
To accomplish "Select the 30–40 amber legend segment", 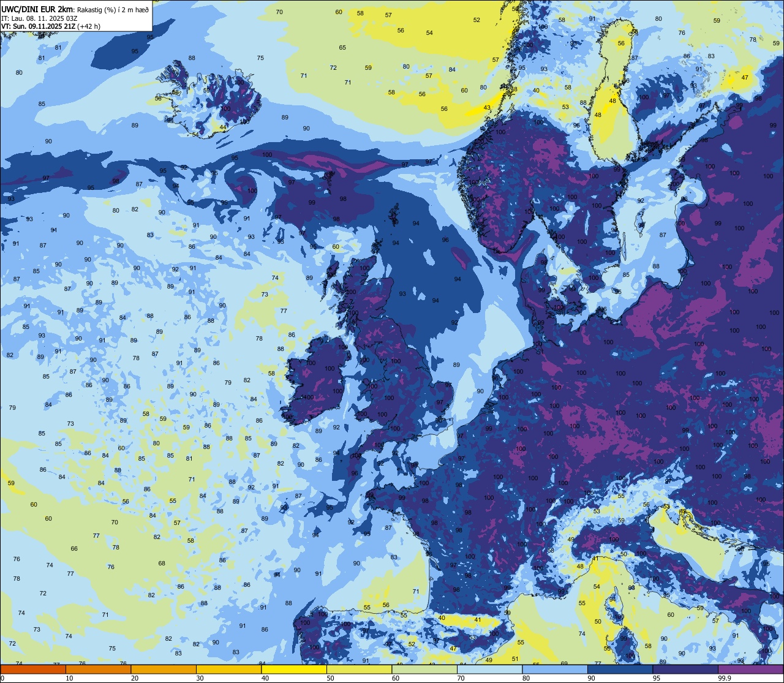I will (x=228, y=669).
